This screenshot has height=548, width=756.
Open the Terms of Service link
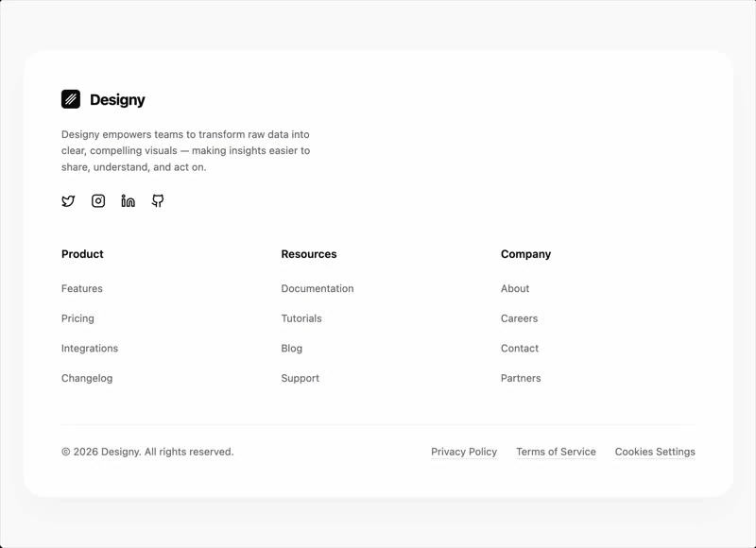(556, 452)
